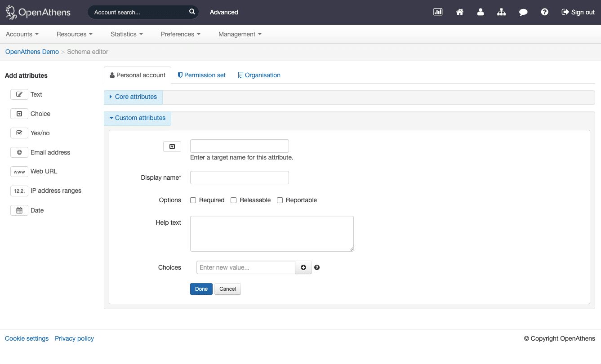Click the organisation hierarchy icon
The image size is (601, 364).
(501, 12)
